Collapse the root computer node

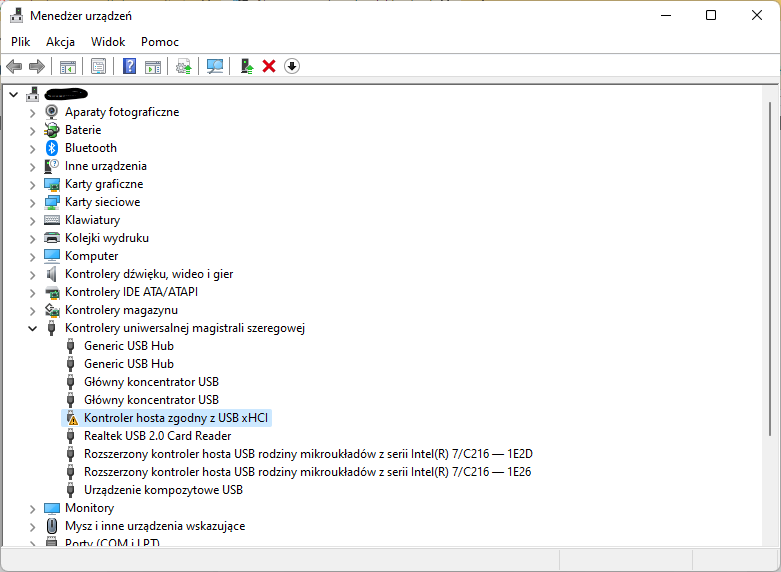[x=14, y=94]
